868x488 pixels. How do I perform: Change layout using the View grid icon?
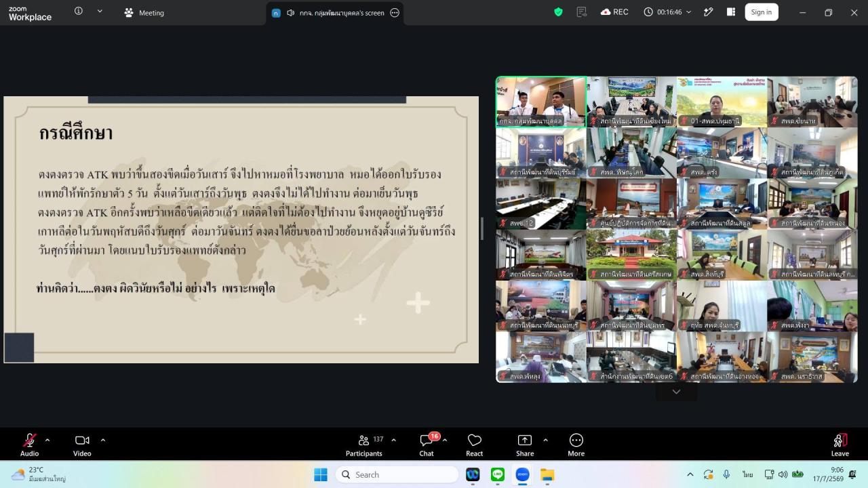point(731,12)
